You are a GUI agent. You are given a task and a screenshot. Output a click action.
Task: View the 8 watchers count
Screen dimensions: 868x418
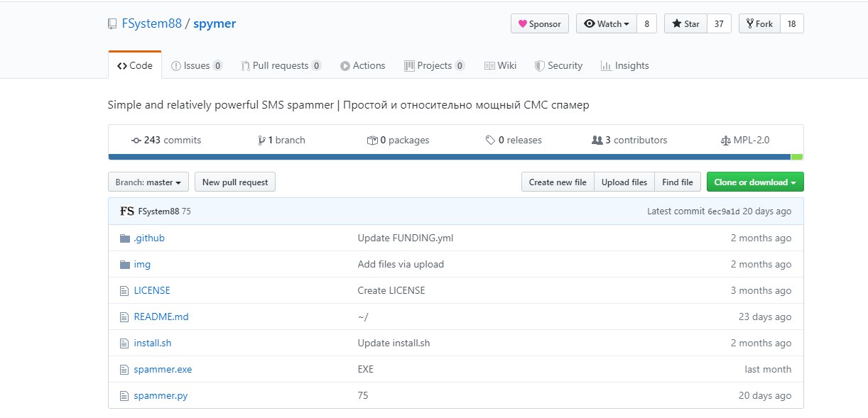[x=646, y=23]
